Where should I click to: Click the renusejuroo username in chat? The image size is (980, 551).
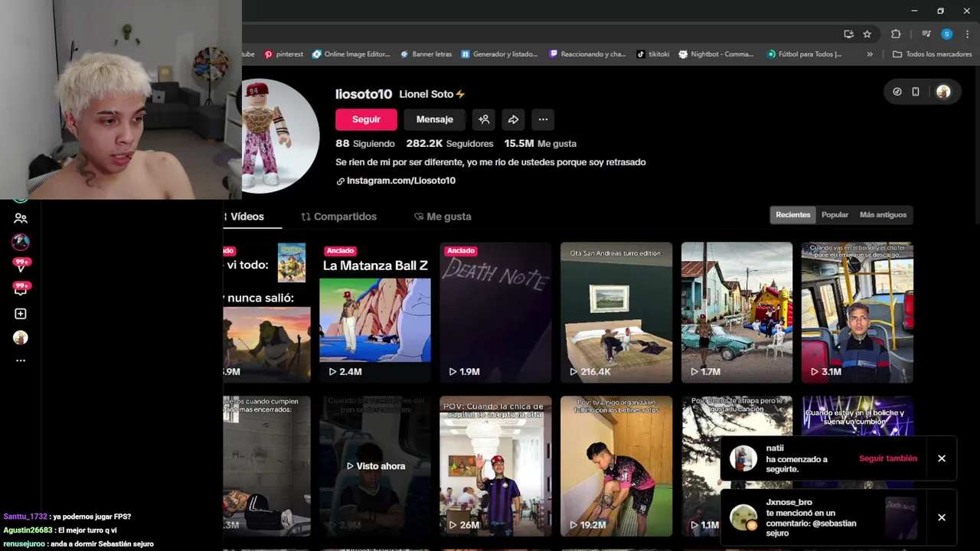(24, 544)
